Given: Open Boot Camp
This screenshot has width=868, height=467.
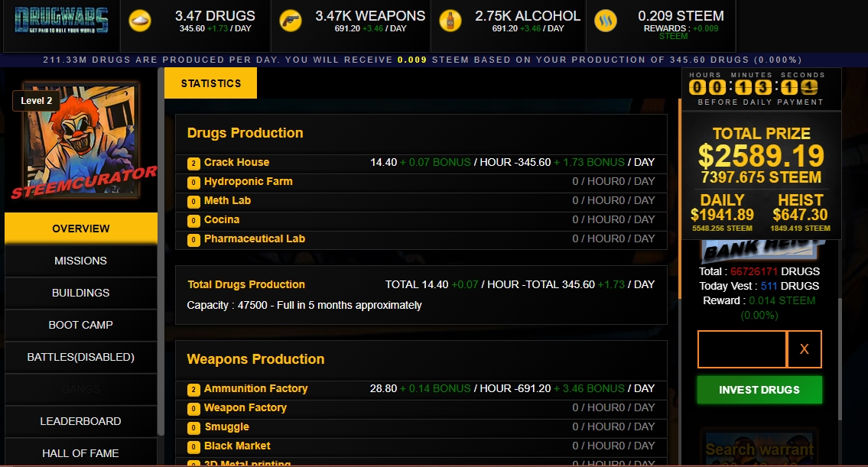Looking at the screenshot, I should [81, 325].
